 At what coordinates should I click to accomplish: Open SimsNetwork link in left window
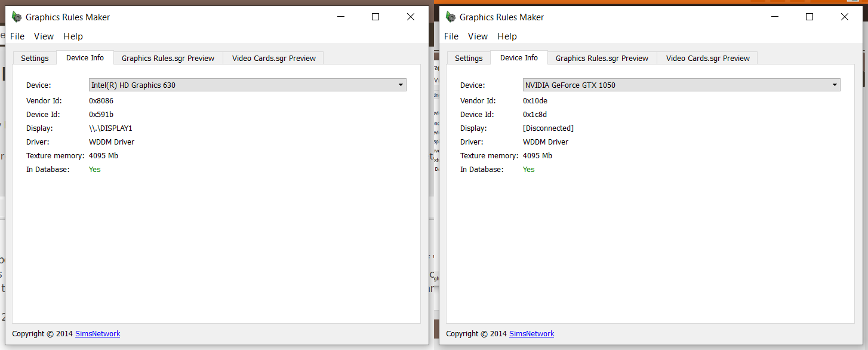98,334
